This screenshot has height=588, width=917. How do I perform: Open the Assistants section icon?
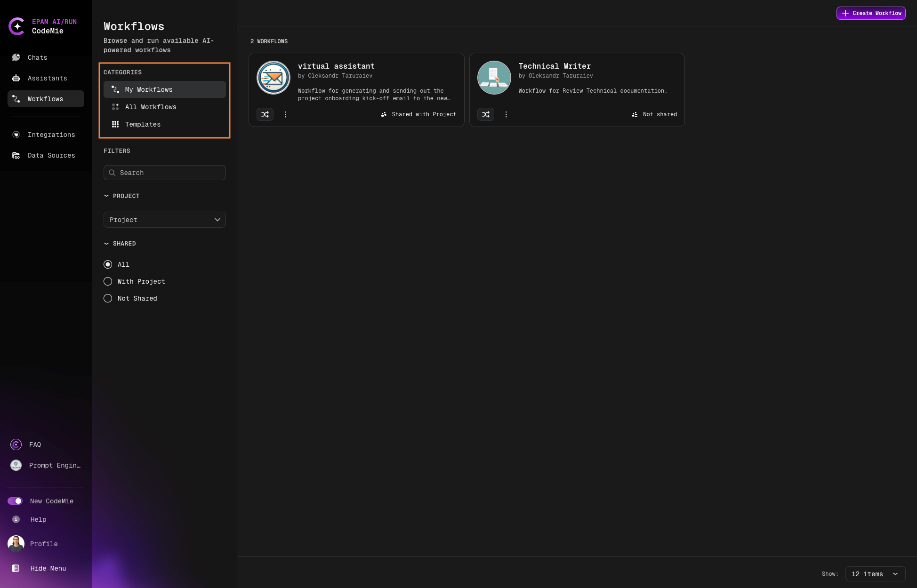[16, 78]
